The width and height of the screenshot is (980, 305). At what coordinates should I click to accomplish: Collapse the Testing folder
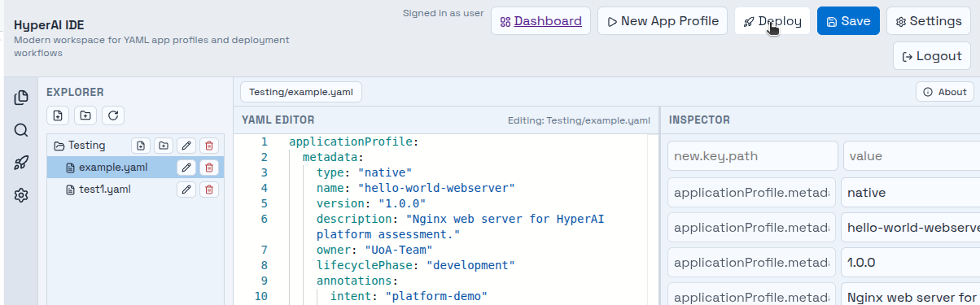80,146
